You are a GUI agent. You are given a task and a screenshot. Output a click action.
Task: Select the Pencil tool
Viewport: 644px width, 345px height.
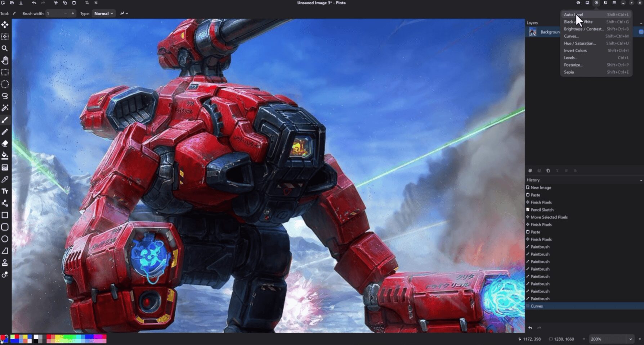tap(5, 132)
